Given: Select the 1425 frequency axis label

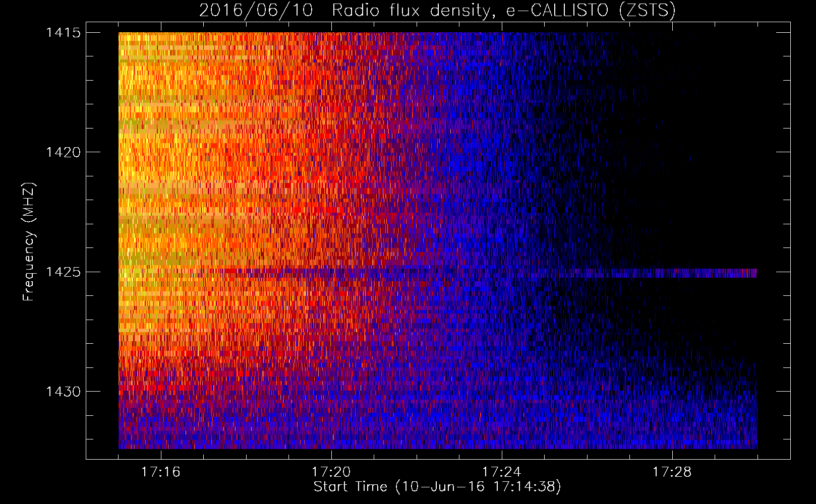Looking at the screenshot, I should click(63, 272).
